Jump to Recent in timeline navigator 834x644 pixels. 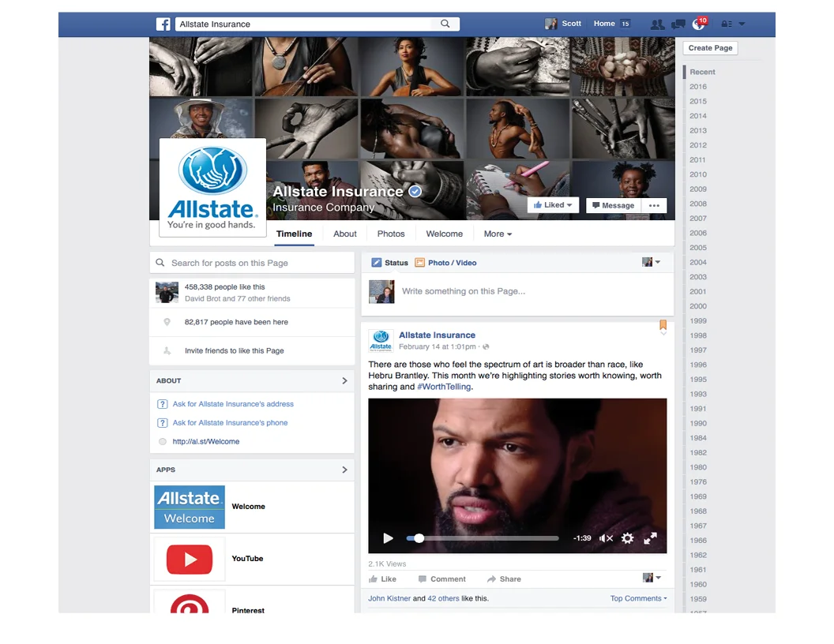click(702, 72)
